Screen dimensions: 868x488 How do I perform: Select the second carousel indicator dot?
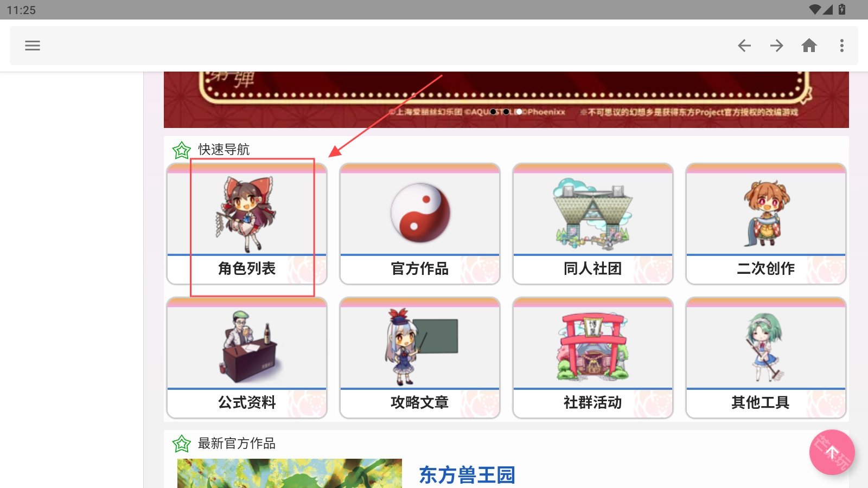(506, 112)
